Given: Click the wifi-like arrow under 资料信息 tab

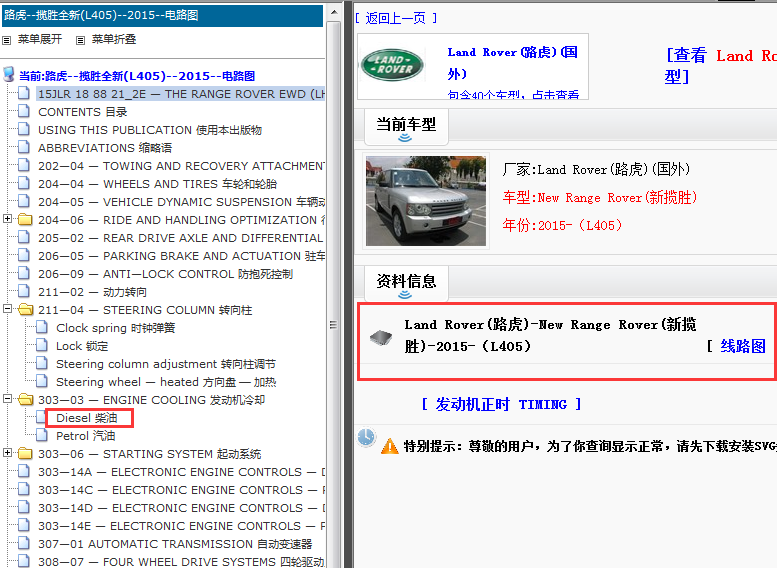Looking at the screenshot, I should tap(405, 295).
